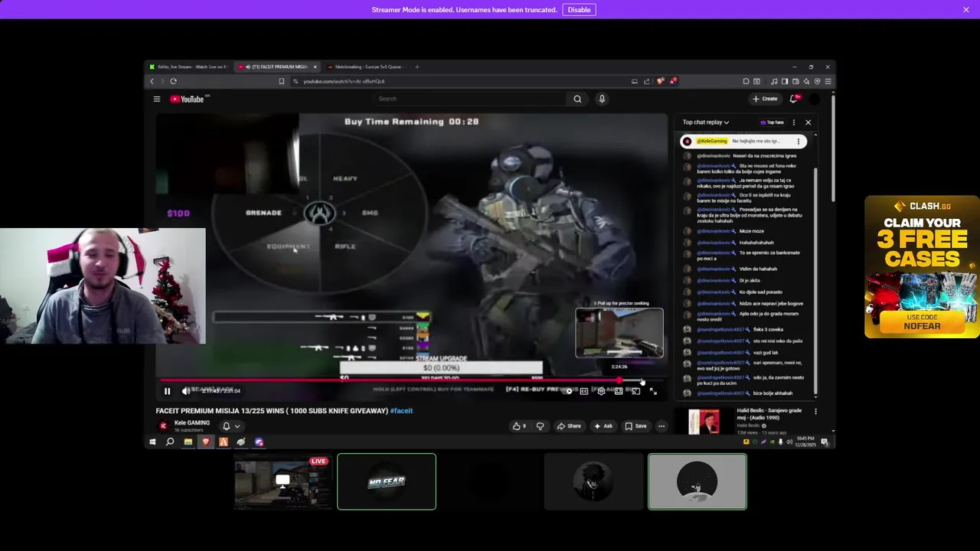Click the pinned @KeleGaming chat message
Image resolution: width=980 pixels, height=551 pixels.
click(x=742, y=142)
